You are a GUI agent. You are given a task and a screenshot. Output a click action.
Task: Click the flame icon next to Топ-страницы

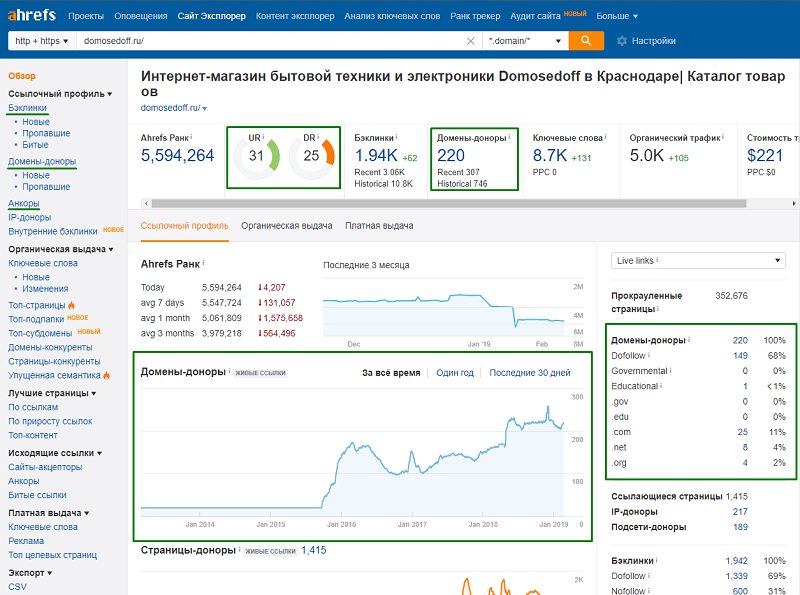tap(71, 305)
